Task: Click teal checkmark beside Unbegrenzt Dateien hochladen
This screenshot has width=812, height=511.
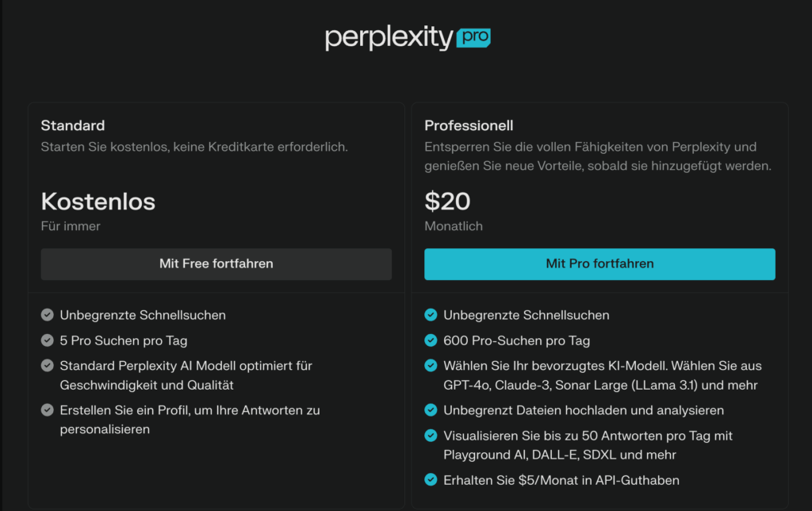Action: tap(431, 410)
